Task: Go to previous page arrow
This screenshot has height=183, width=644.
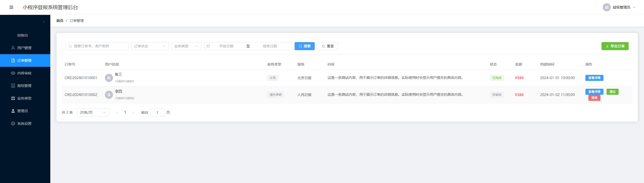Action: tap(117, 112)
